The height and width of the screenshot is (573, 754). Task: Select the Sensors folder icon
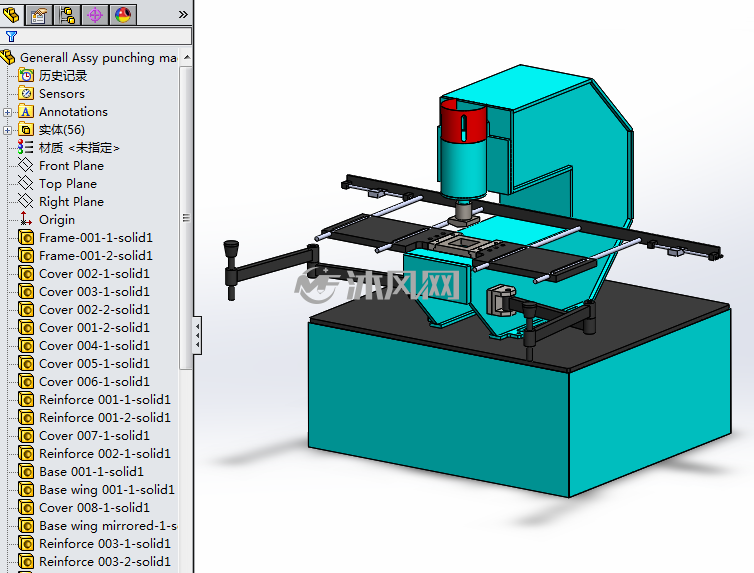pyautogui.click(x=25, y=93)
